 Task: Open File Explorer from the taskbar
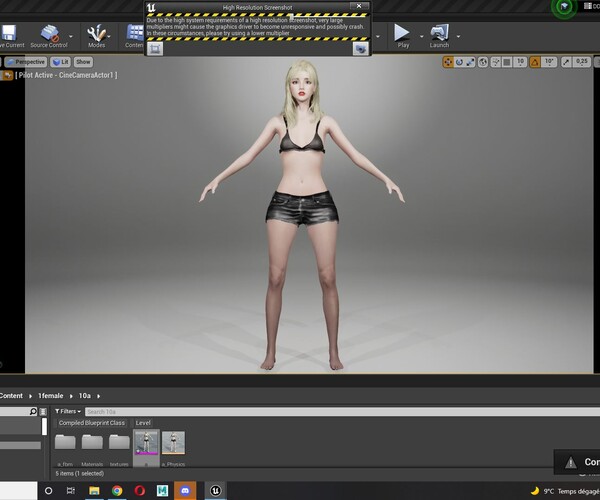pos(94,490)
